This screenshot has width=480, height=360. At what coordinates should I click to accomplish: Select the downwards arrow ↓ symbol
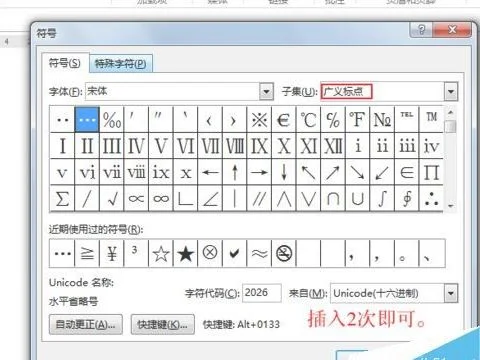point(284,172)
